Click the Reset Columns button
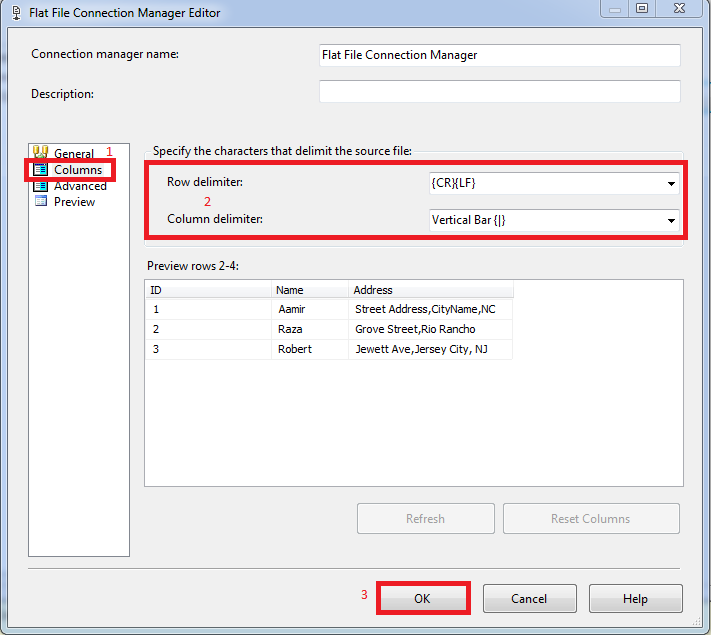711x635 pixels. point(591,518)
